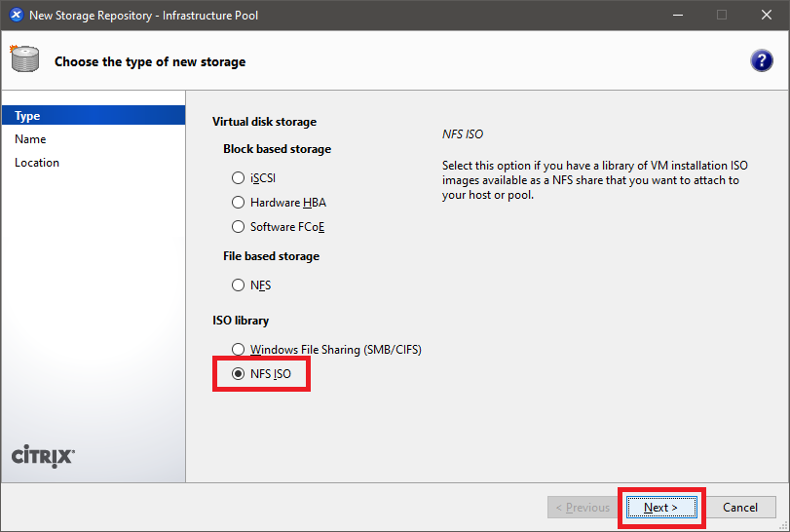
Task: Choose the Hardware HBA radio button
Action: pos(238,203)
